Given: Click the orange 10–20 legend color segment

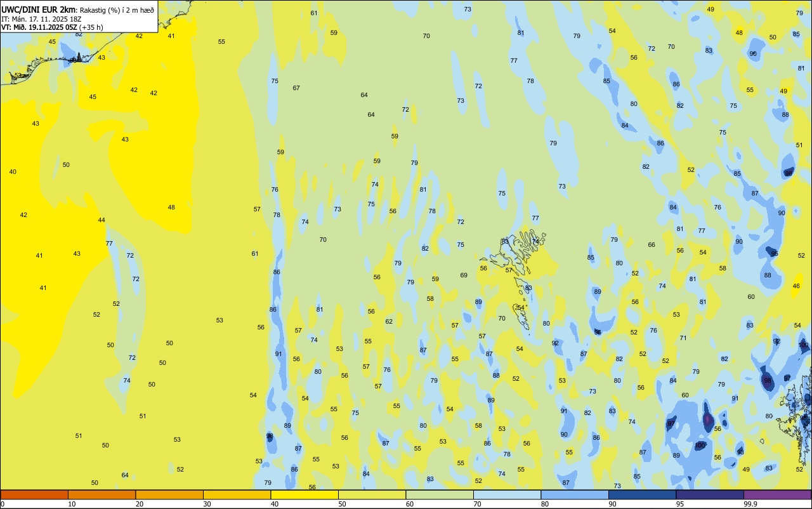Looking at the screenshot, I should click(x=101, y=494).
